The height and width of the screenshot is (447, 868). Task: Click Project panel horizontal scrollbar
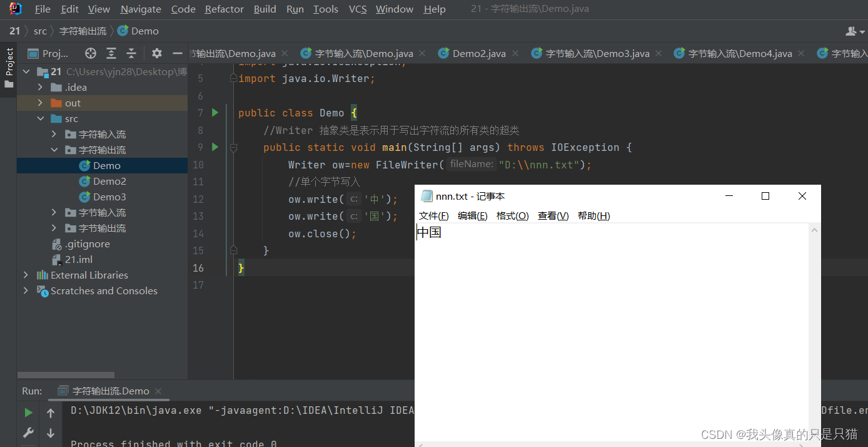(x=66, y=375)
